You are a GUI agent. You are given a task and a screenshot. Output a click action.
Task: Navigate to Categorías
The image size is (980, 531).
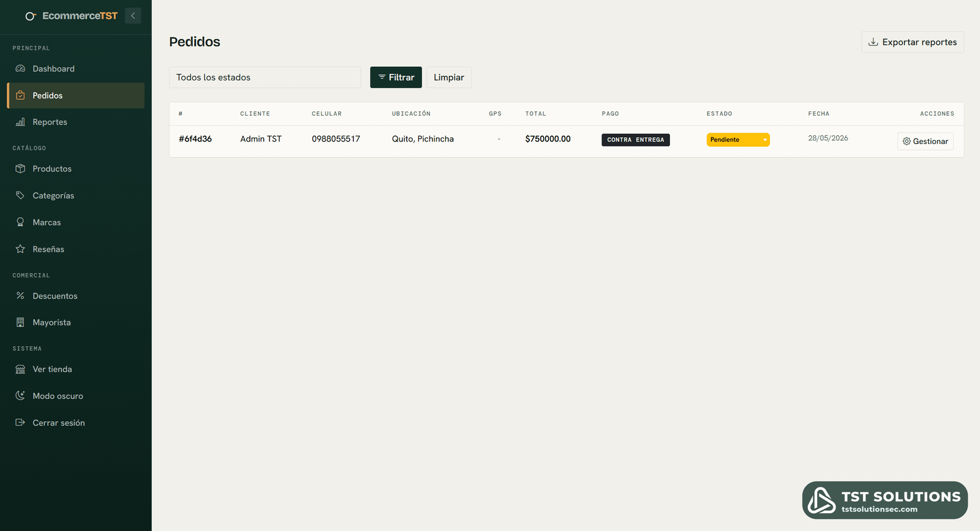coord(76,195)
